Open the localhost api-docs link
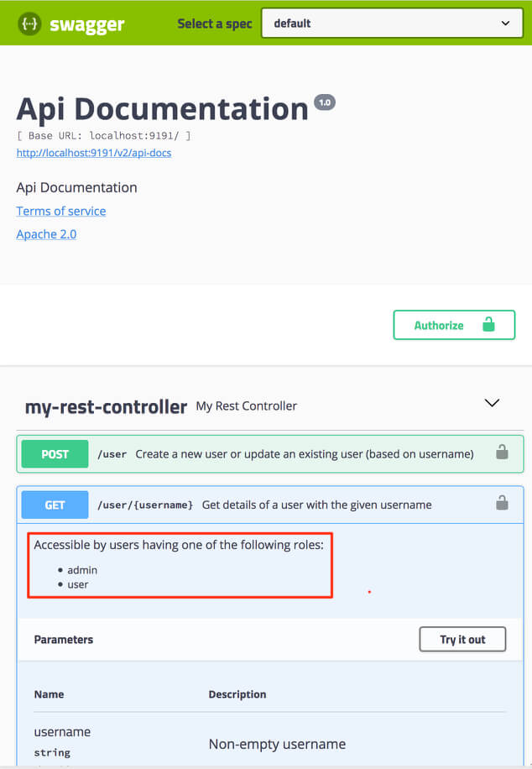Viewport: 532px width, 769px height. point(94,153)
